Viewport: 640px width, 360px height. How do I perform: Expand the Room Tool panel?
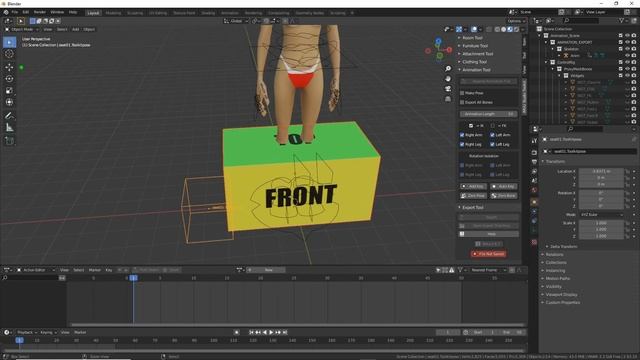(472, 38)
